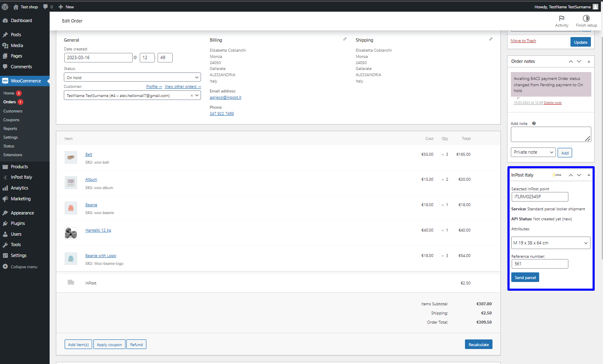Click the Apply coupon button

[109, 344]
